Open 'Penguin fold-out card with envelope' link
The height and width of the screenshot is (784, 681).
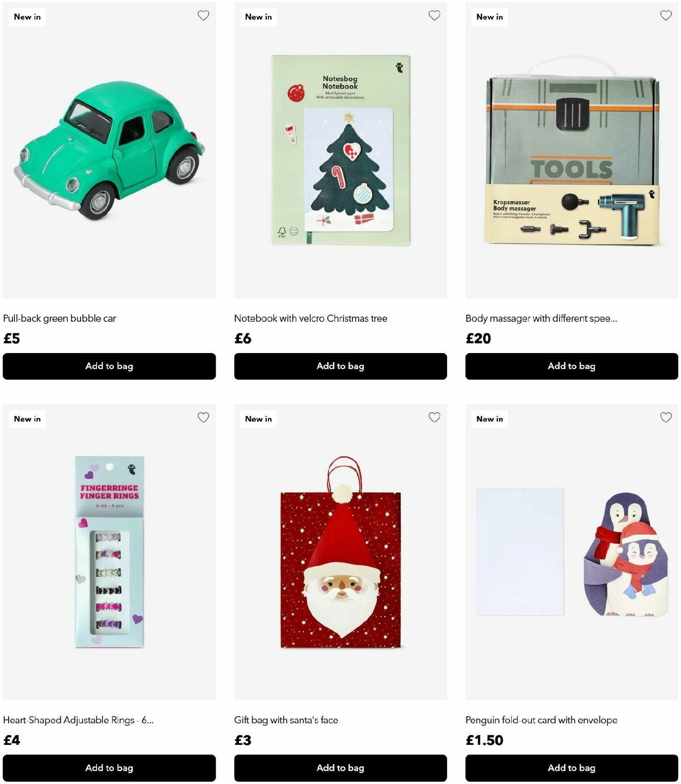click(541, 720)
